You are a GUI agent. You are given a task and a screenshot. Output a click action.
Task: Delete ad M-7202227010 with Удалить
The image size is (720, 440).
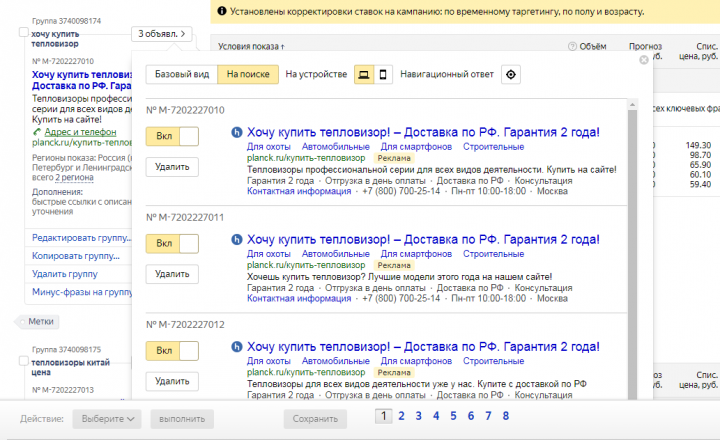tap(172, 167)
